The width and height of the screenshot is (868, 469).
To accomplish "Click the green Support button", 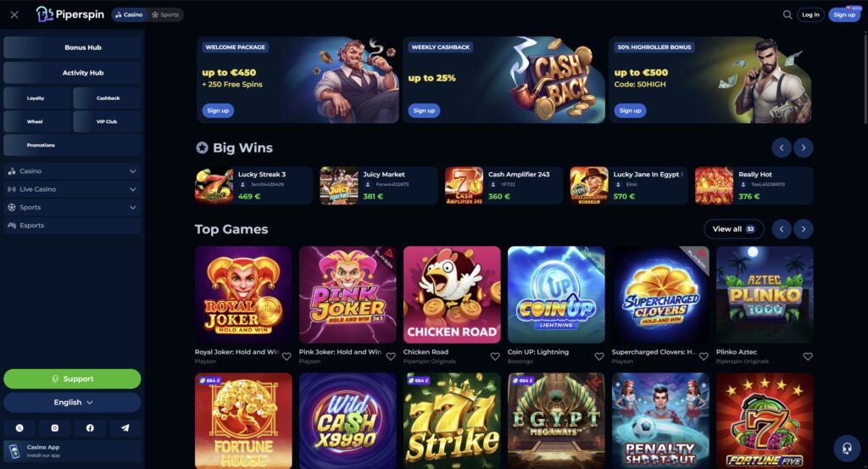I will pyautogui.click(x=72, y=379).
